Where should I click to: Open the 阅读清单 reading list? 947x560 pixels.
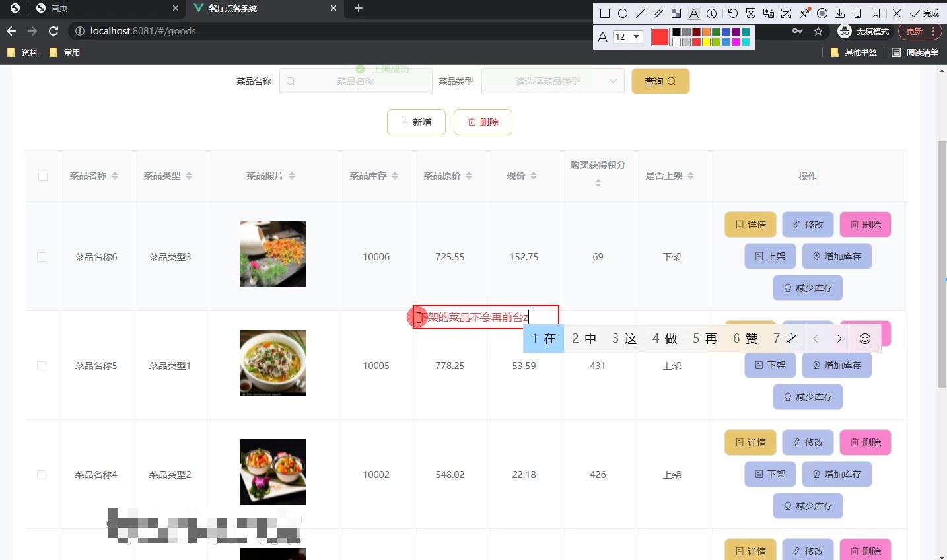[x=915, y=52]
